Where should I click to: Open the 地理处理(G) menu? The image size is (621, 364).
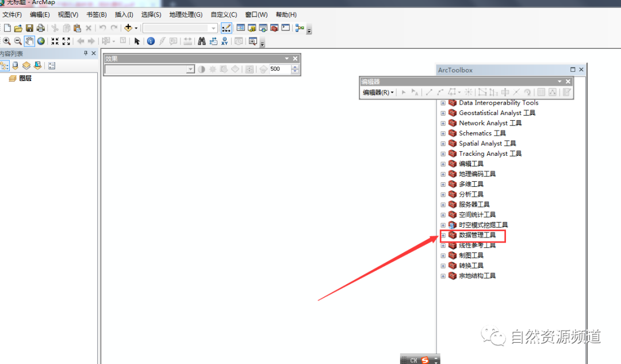[x=186, y=14]
